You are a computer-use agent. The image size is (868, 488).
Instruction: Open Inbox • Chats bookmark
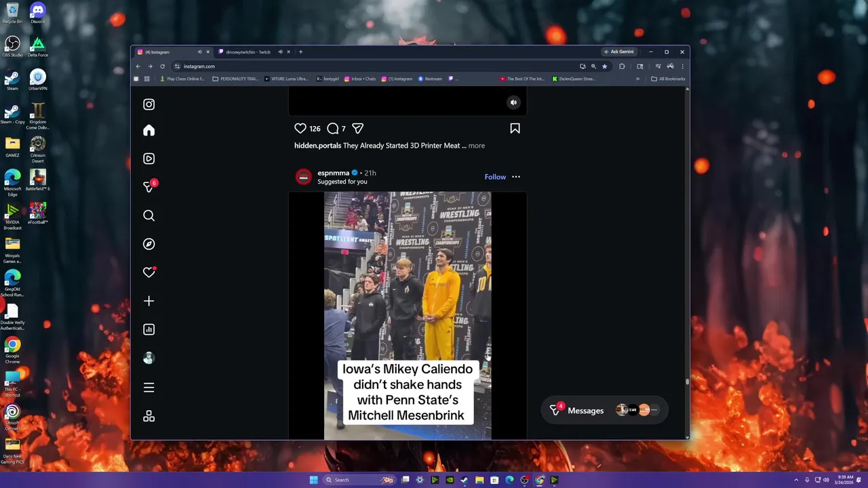360,79
